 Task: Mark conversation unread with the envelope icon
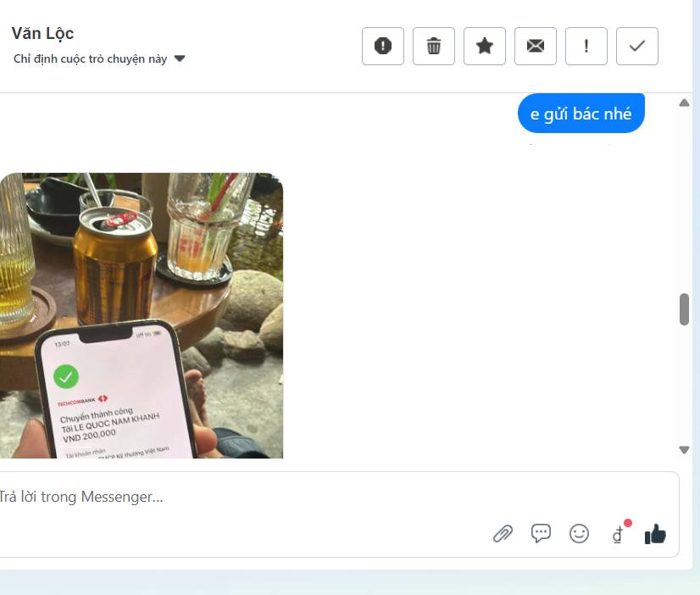click(535, 46)
